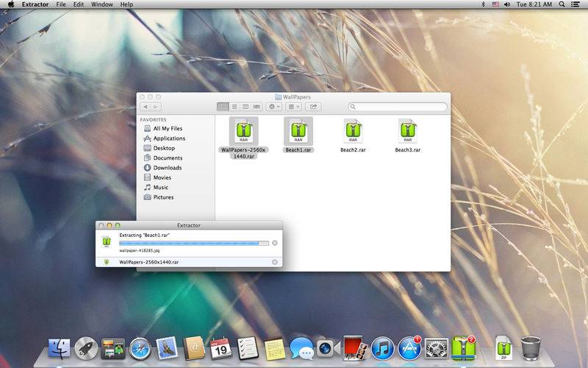The width and height of the screenshot is (588, 368).
Task: Click the Bluetooth icon in menu bar
Action: (484, 4)
